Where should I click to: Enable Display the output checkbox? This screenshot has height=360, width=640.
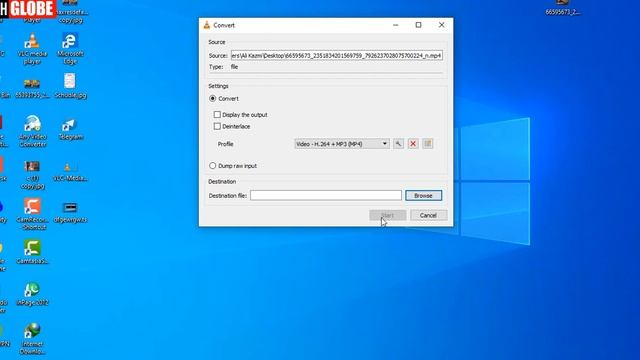[217, 115]
